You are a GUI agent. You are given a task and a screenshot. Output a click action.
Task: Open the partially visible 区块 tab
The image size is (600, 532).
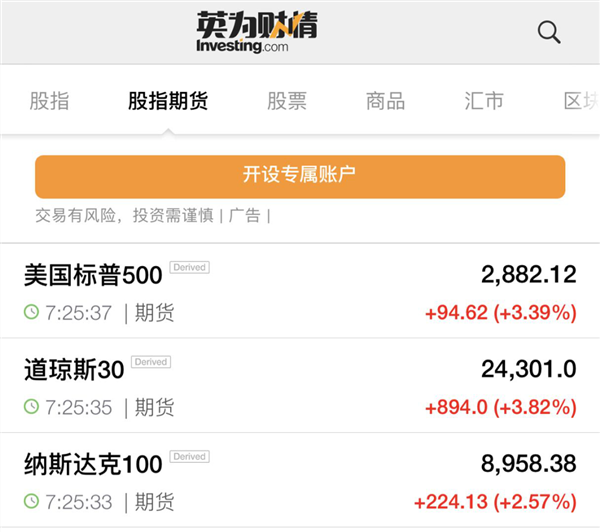(x=582, y=101)
